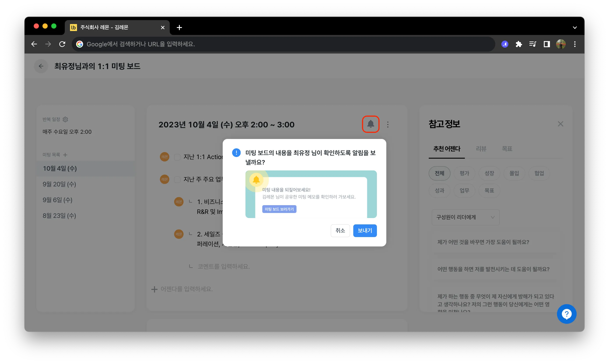Screen dimensions: 609x364
Task: Click the 취소 button in dialog
Action: [340, 231]
